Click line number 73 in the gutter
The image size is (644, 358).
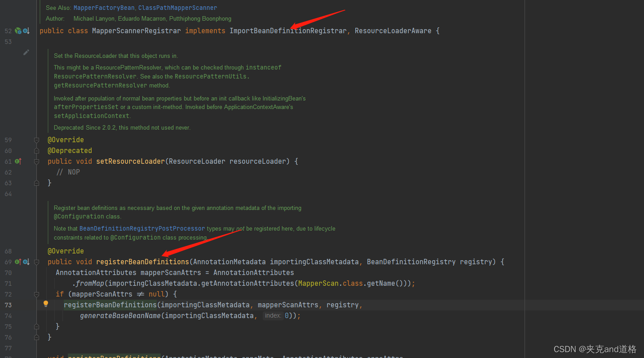pyautogui.click(x=8, y=305)
